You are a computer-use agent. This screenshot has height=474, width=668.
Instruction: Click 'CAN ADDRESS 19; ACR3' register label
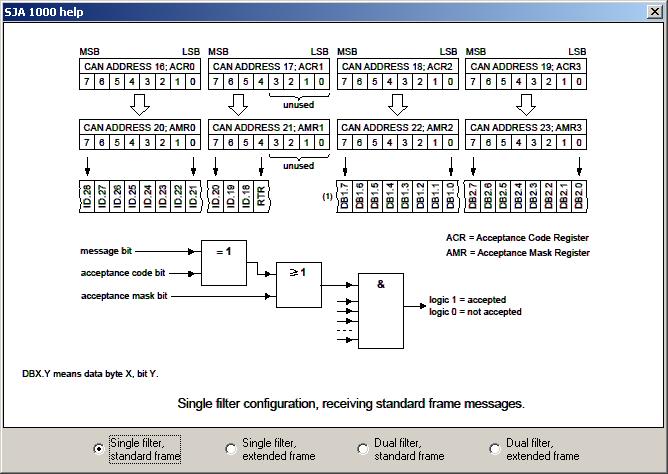point(526,66)
